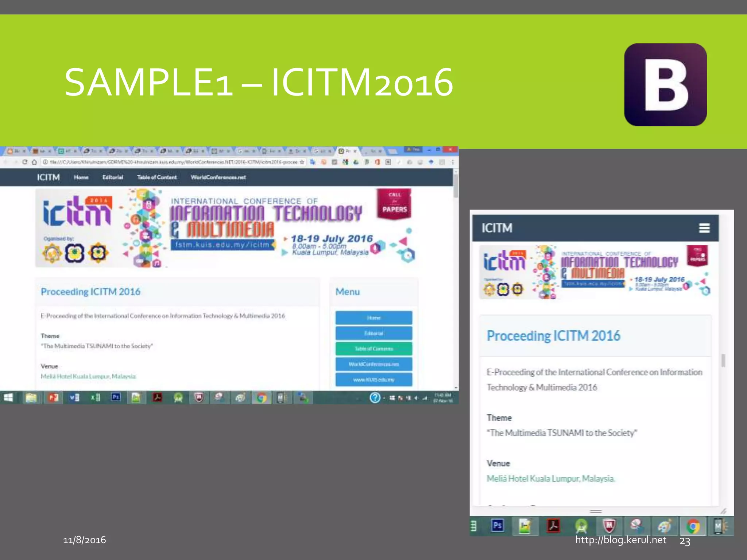Open PowerPoint from the wide taskbar
The height and width of the screenshot is (560, 747).
tap(53, 397)
